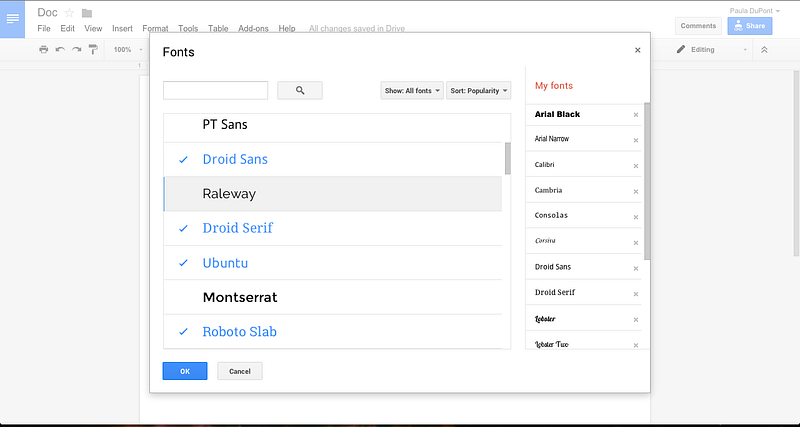Open the Show: All fonts dropdown
The height and width of the screenshot is (427, 800).
point(412,90)
